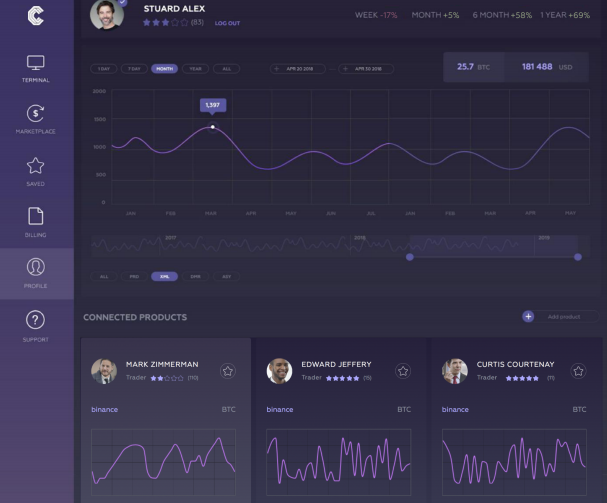Select the YEAR time range tab

196,69
